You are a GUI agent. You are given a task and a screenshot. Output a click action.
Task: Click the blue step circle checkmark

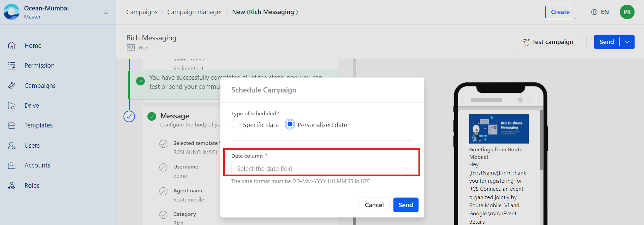pos(129,116)
